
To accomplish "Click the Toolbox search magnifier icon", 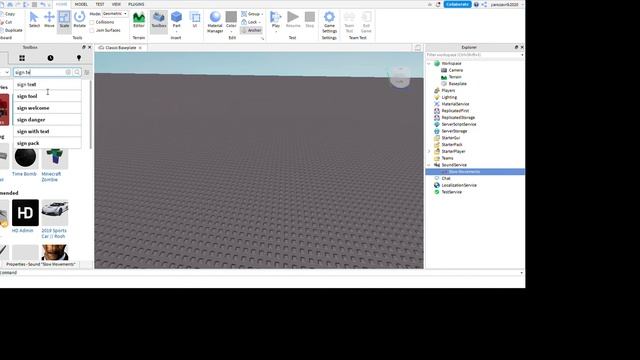I will (x=77, y=72).
